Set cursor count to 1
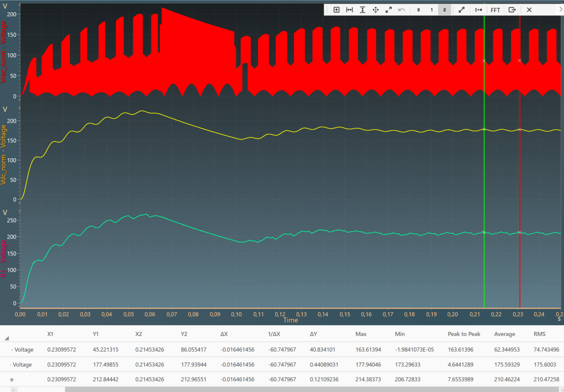 (x=431, y=10)
